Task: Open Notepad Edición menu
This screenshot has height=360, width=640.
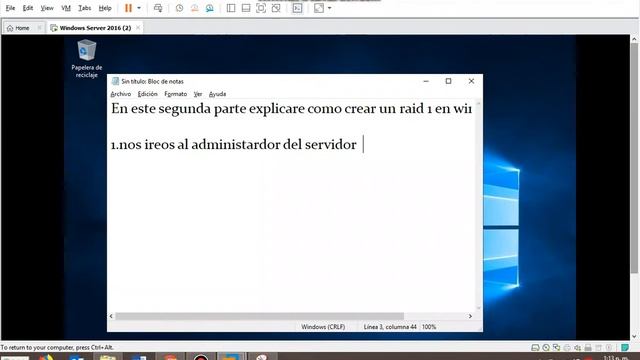Action: point(147,94)
